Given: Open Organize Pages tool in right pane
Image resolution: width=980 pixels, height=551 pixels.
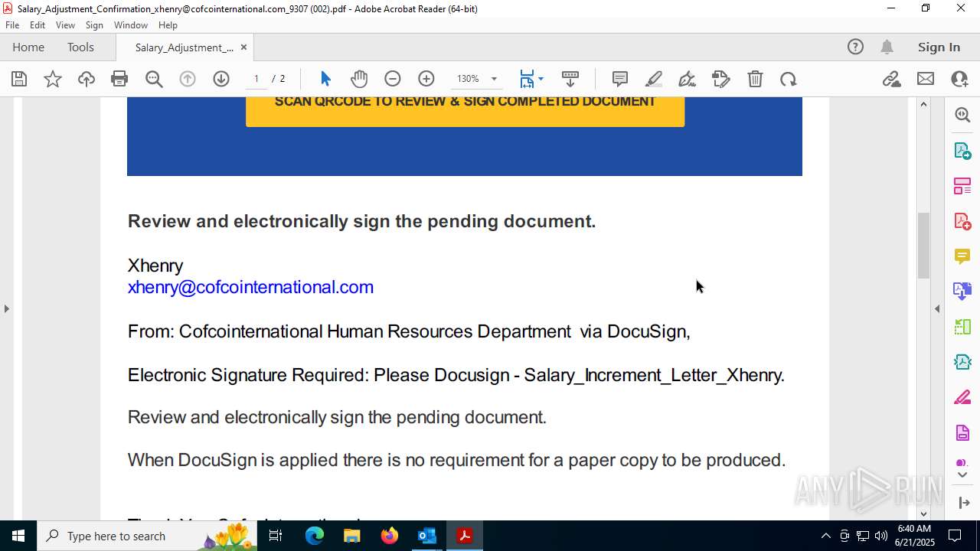Looking at the screenshot, I should tap(962, 327).
